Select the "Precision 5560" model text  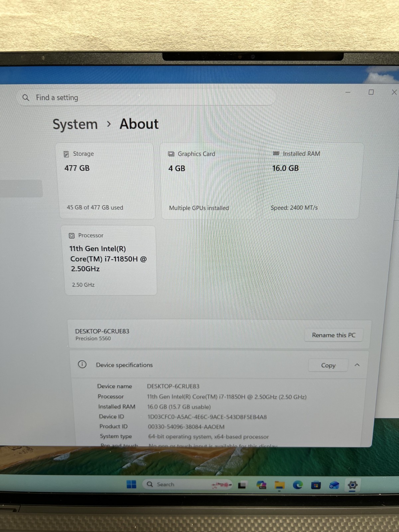click(x=93, y=338)
